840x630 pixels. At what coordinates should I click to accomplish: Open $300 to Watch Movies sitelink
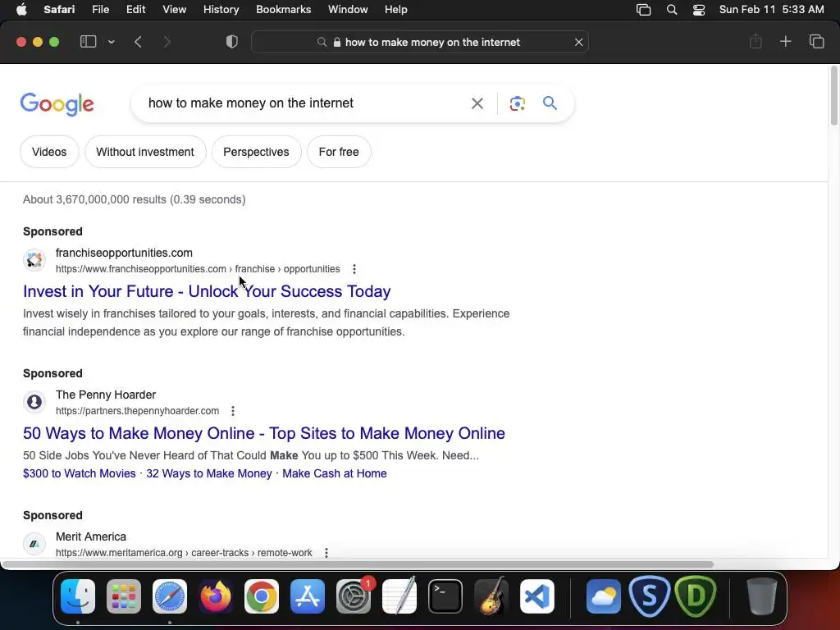pos(80,473)
